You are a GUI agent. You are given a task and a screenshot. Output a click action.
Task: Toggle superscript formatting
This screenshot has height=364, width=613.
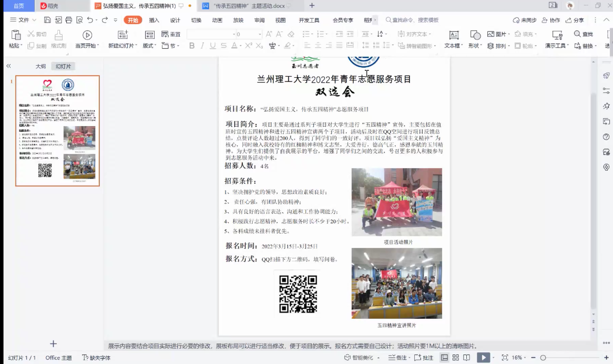click(249, 46)
